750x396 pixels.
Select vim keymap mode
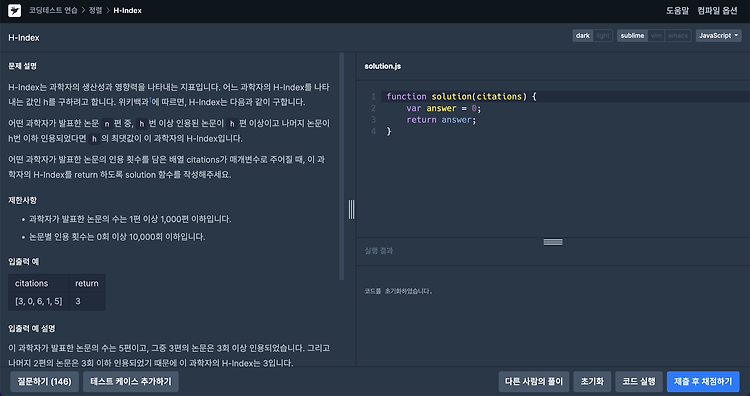pos(656,36)
